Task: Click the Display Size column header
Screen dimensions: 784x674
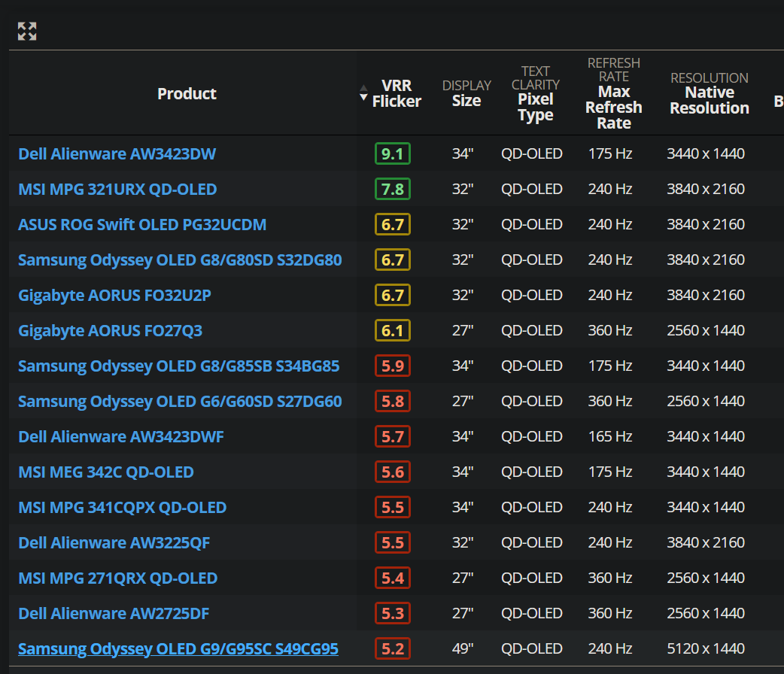Action: [x=466, y=93]
